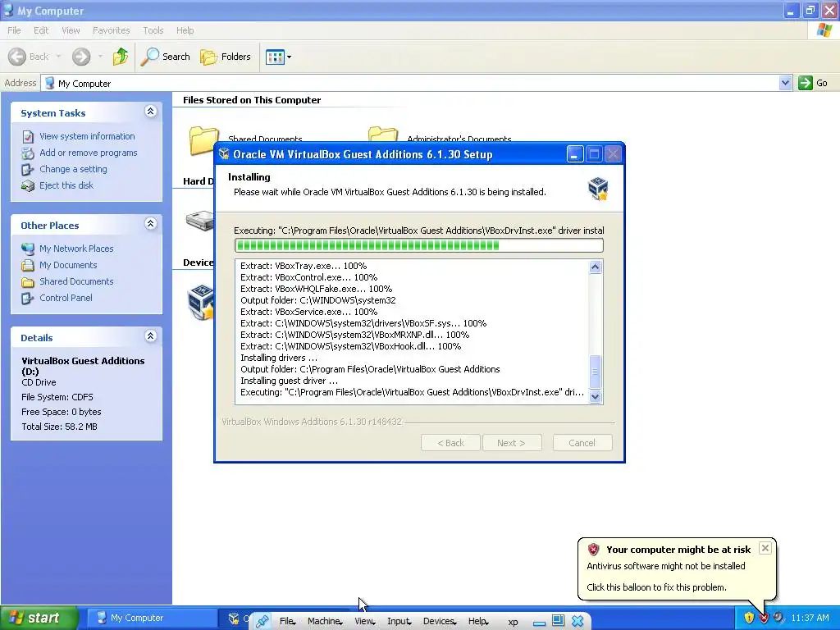Select the VirtualBox Guest Additions CD icon

pyautogui.click(x=201, y=303)
